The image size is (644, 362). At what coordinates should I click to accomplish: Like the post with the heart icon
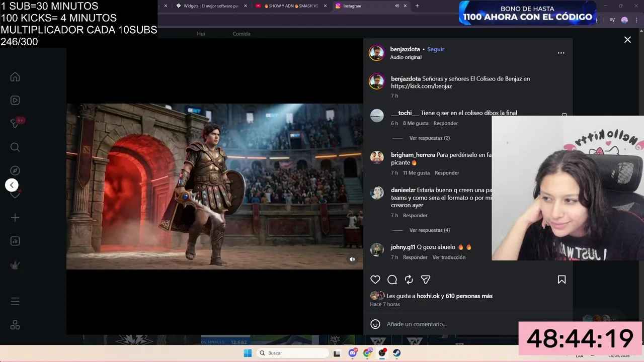point(375,280)
